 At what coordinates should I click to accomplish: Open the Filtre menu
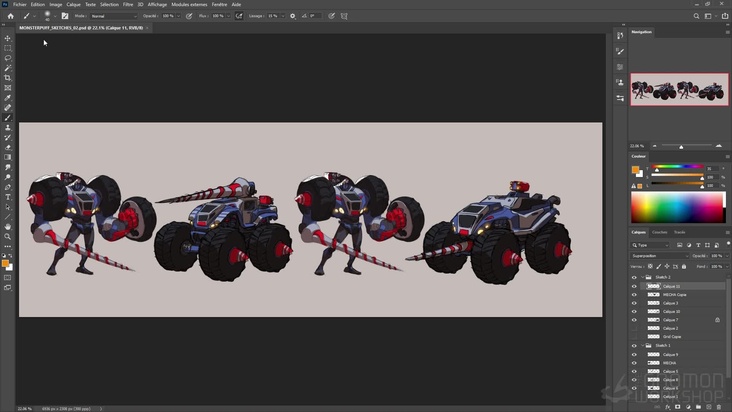(x=128, y=4)
